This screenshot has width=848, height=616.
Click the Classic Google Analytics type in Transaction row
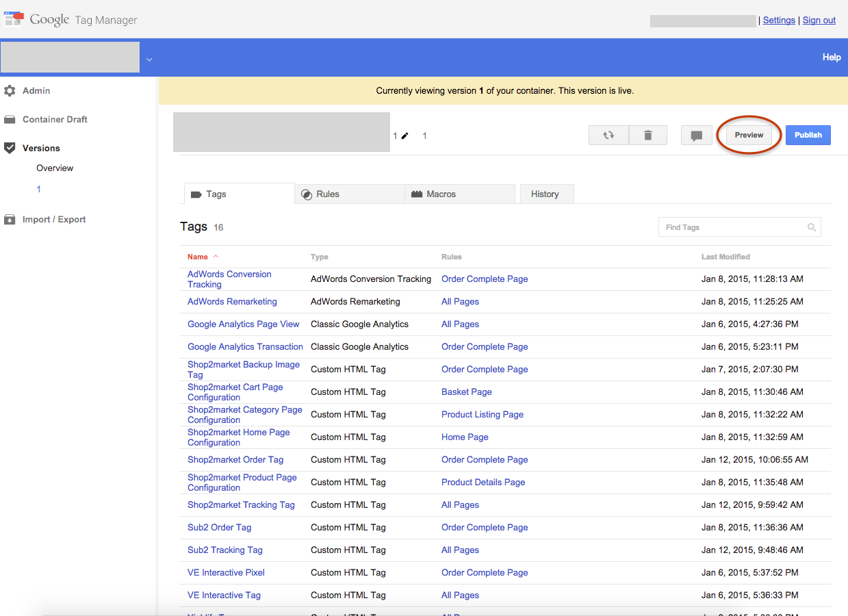click(359, 346)
